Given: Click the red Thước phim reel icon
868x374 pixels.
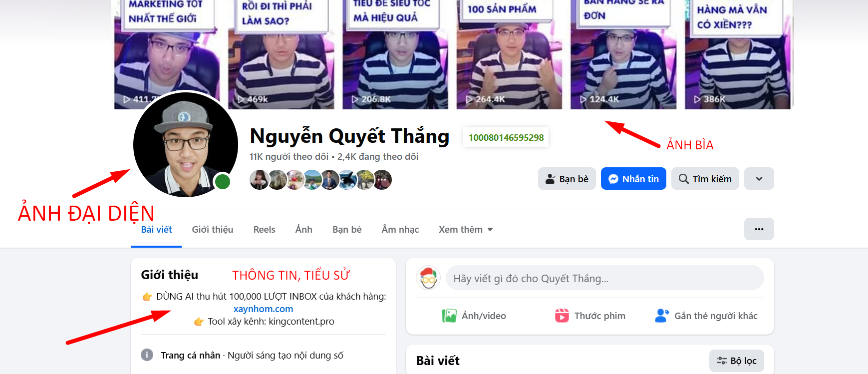Looking at the screenshot, I should [562, 316].
